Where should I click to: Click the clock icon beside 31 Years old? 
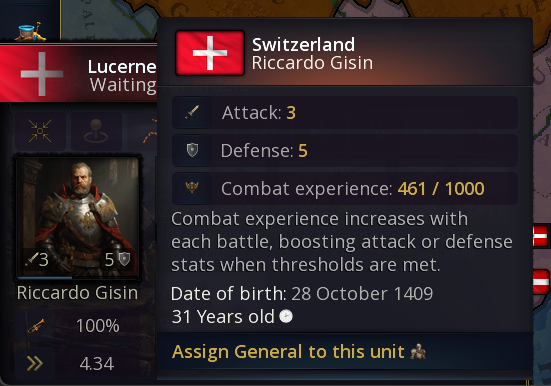[286, 316]
